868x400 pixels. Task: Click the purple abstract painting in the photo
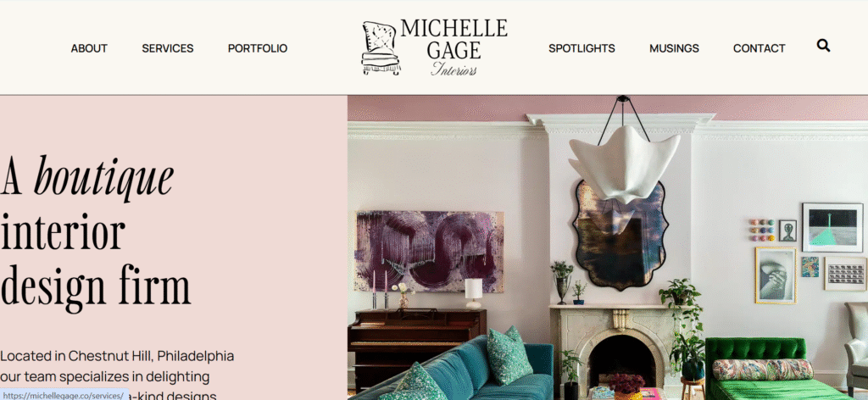coord(429,251)
